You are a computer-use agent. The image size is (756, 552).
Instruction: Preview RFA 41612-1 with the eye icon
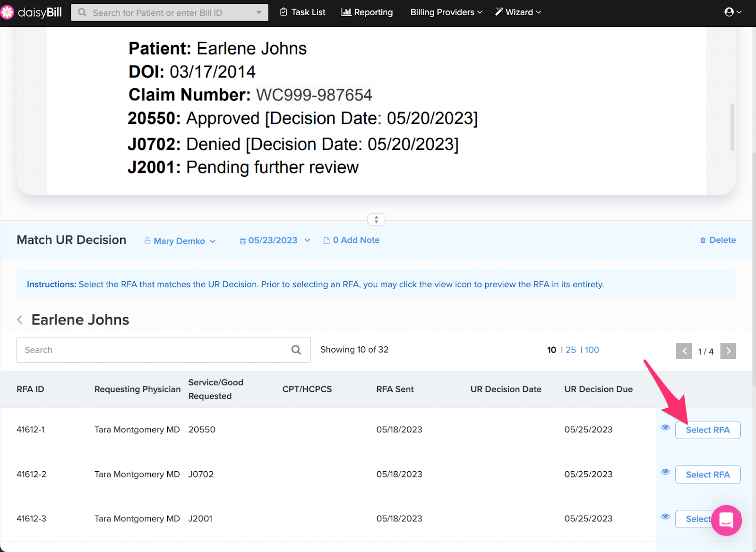click(x=665, y=427)
